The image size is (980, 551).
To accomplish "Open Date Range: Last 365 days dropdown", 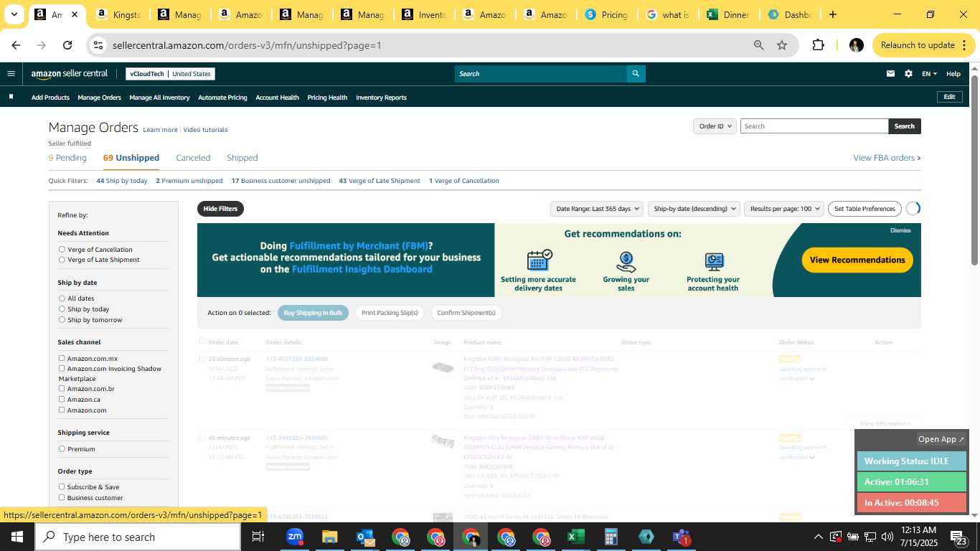I will 596,209.
